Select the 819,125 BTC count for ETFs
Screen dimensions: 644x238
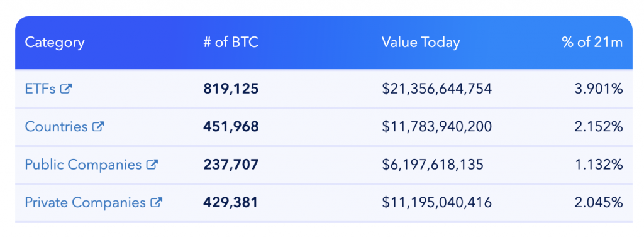pos(231,89)
